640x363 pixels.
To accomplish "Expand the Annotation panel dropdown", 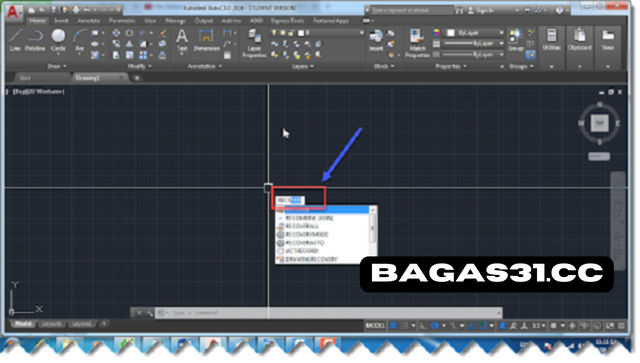I will [205, 66].
